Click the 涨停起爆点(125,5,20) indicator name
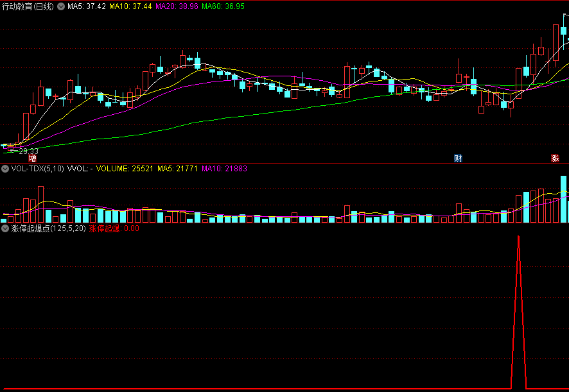This screenshot has height=392, width=569. click(x=49, y=228)
